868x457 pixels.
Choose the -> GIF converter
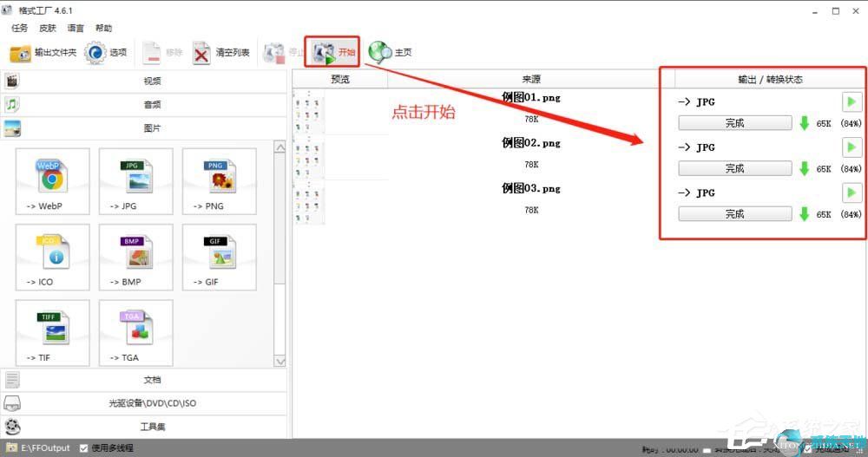pyautogui.click(x=220, y=258)
